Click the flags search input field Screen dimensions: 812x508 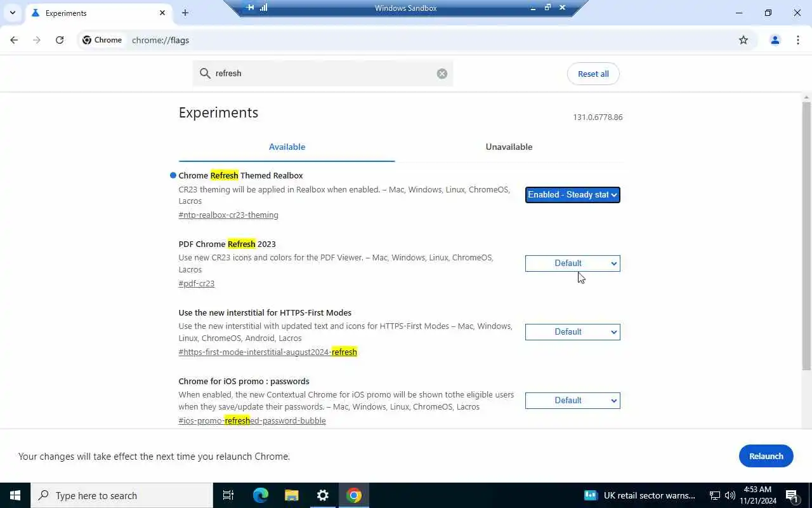[x=322, y=74]
